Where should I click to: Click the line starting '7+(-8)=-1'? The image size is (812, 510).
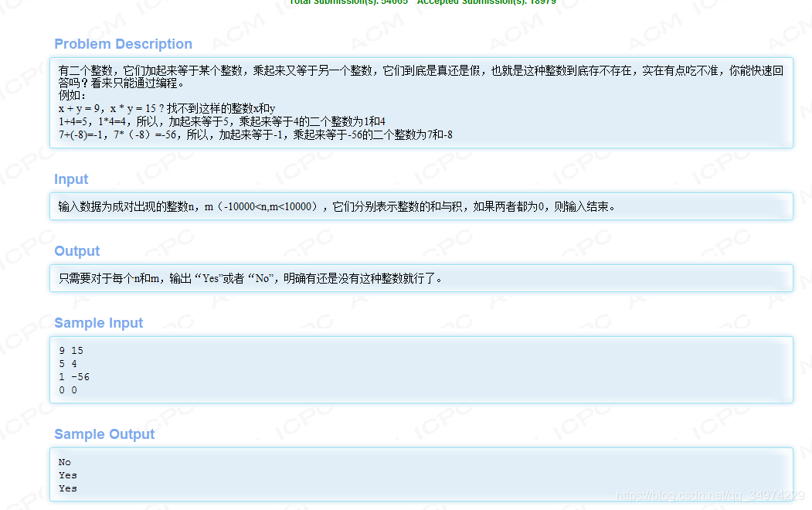[x=255, y=135]
